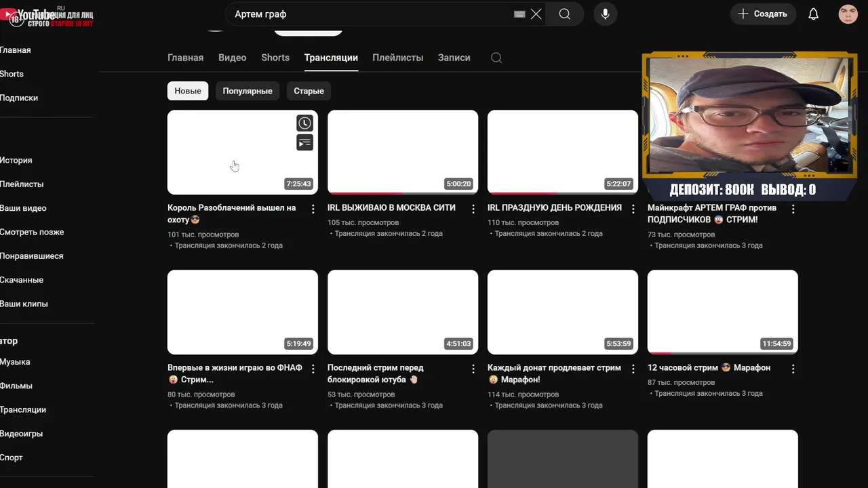Screen dimensions: 868x488
Task: Open options for Впервые в жизни играю во ФНАФ
Action: click(x=313, y=369)
